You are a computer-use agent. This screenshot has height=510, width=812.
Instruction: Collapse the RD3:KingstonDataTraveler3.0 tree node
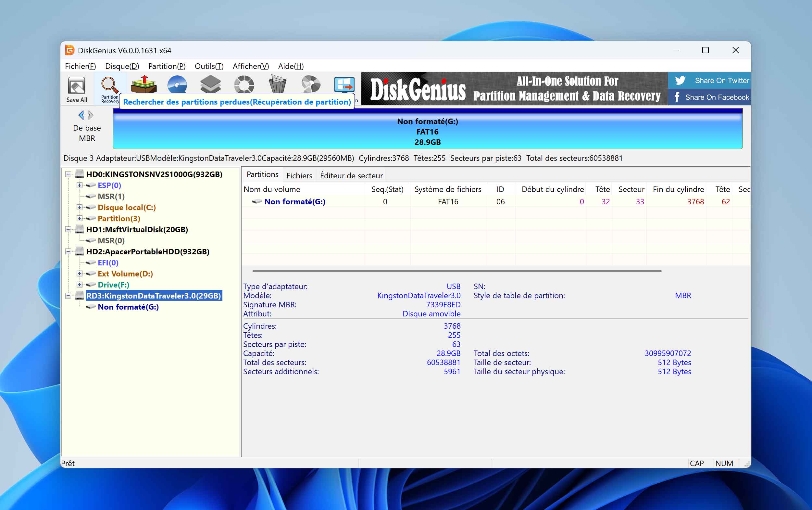pos(69,296)
